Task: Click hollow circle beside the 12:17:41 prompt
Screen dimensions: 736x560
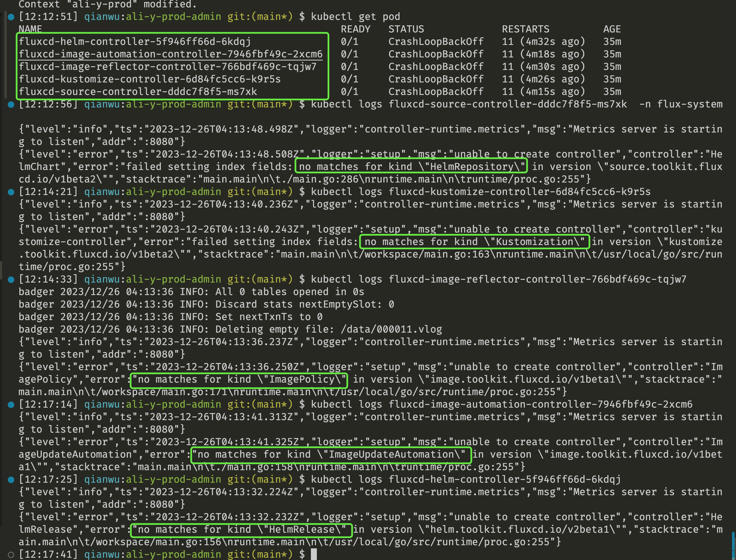Action: pos(11,554)
